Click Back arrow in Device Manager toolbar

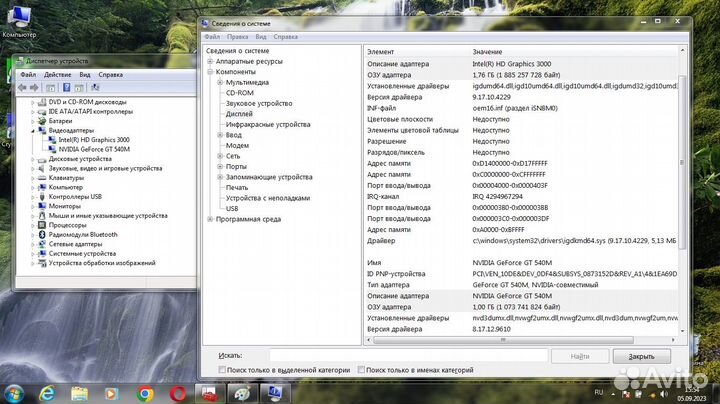click(x=22, y=87)
